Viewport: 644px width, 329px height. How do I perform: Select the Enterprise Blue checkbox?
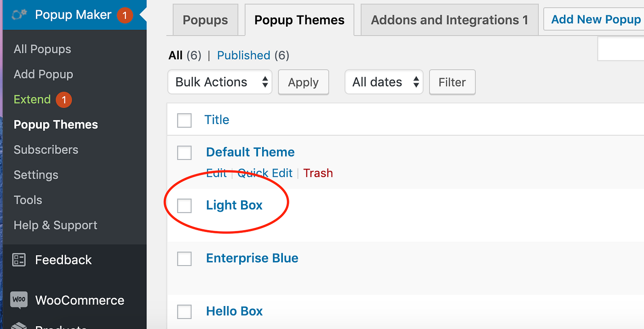(x=184, y=259)
